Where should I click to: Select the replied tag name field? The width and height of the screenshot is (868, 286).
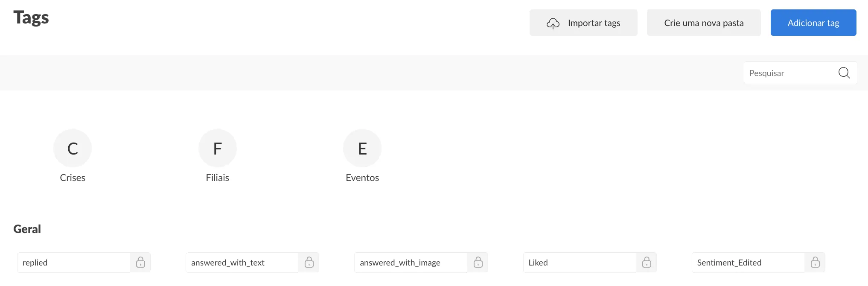click(73, 263)
